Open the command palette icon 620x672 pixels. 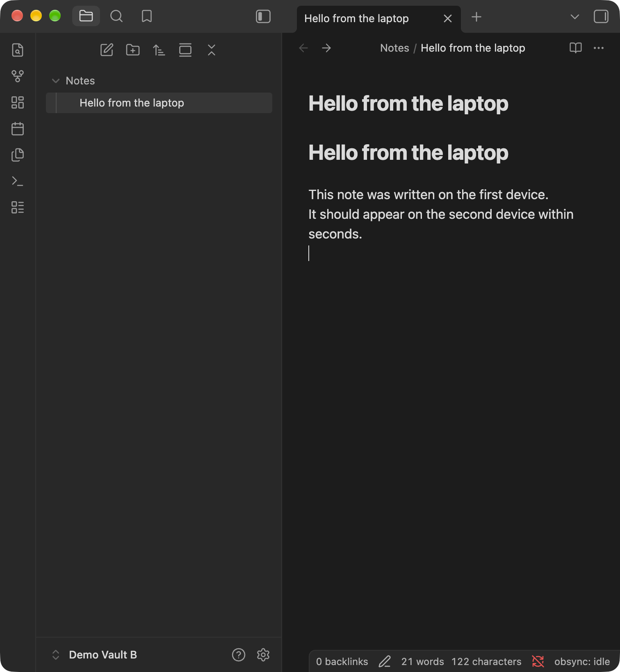coord(18,181)
